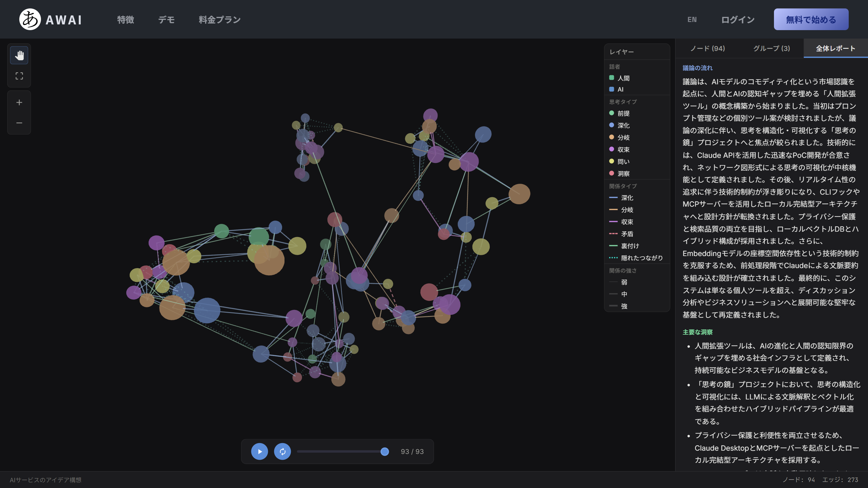Play the graph animation
The width and height of the screenshot is (868, 488).
tap(259, 451)
